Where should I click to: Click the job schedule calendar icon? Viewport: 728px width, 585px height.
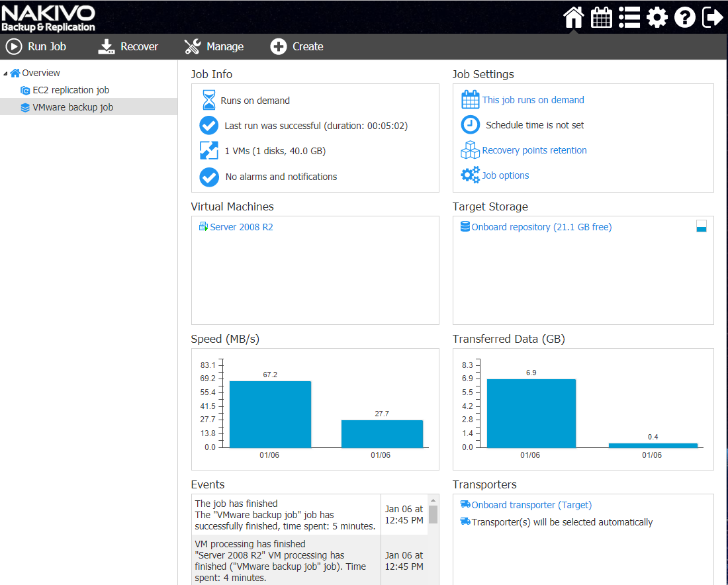point(471,99)
